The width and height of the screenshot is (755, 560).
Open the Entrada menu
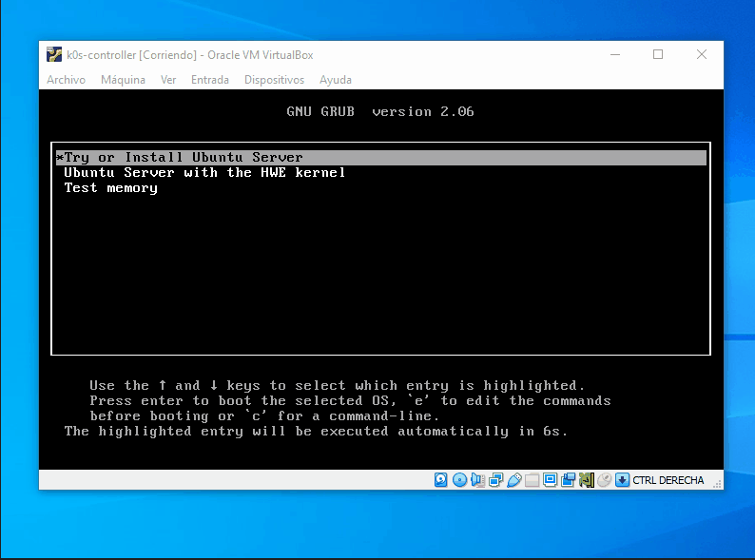(x=210, y=80)
